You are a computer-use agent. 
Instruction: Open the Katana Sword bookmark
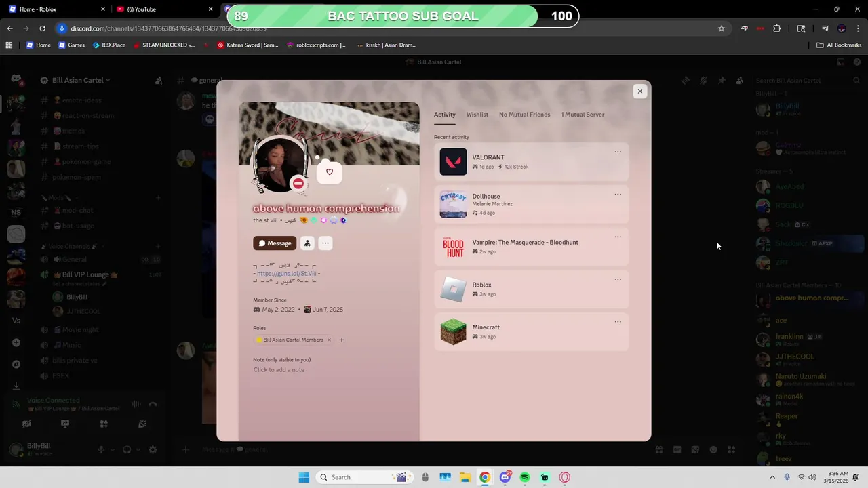pos(248,45)
